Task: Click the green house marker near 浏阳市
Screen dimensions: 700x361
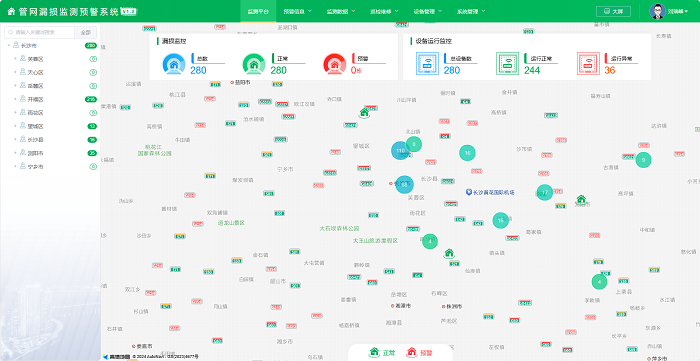Action: pos(581,199)
